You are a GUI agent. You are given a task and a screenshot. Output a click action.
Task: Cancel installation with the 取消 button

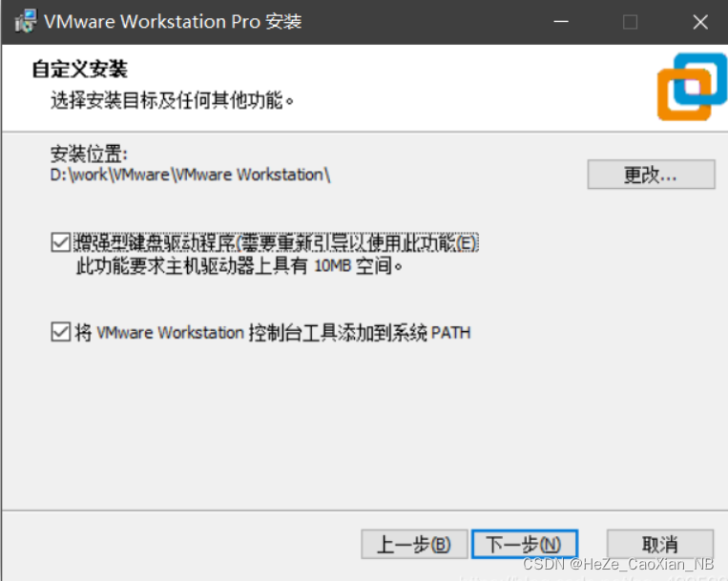pyautogui.click(x=659, y=545)
